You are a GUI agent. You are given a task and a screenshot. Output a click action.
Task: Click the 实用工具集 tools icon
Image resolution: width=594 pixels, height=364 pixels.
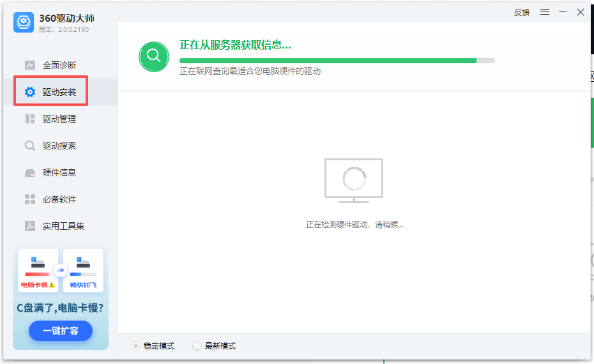coord(30,226)
